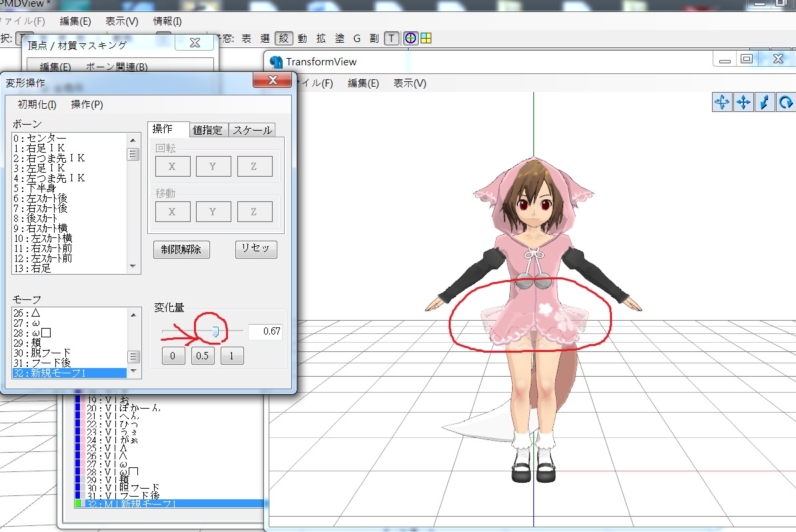
Task: Open 表示(V) menu in TransformView window
Action: click(x=410, y=83)
